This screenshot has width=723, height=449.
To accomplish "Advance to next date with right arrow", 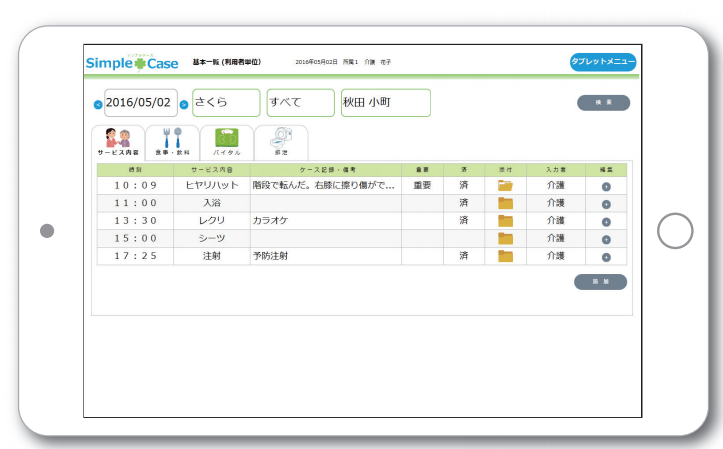I will pos(184,104).
